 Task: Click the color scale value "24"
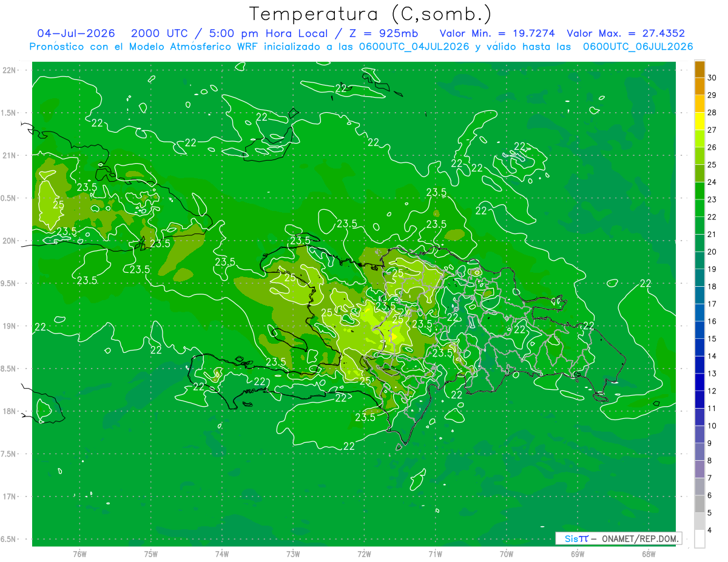click(712, 182)
